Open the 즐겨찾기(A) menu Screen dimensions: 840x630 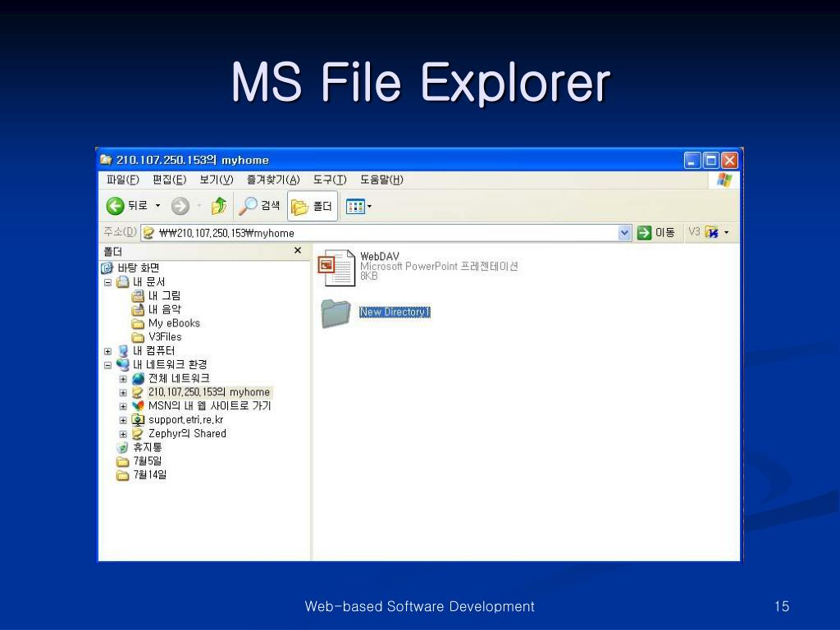pos(273,180)
